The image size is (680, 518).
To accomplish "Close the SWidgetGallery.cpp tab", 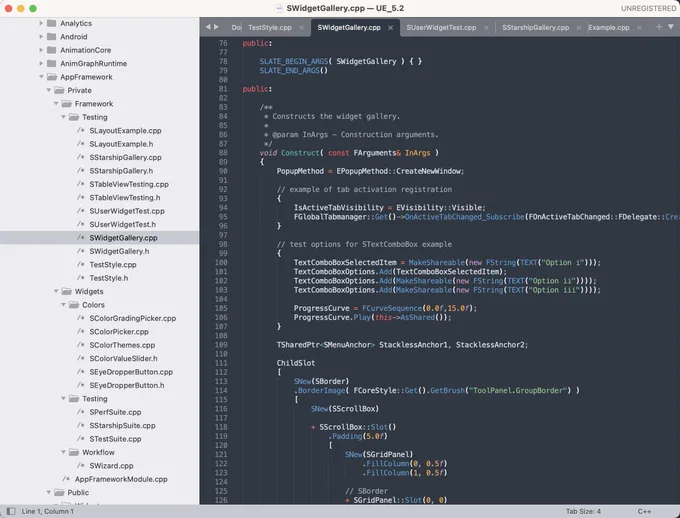I will (x=390, y=28).
